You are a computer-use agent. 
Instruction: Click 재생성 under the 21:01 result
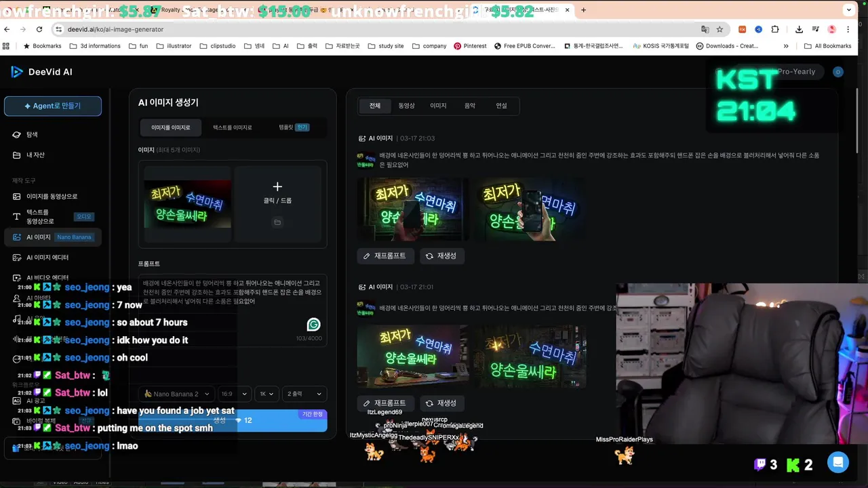pos(441,403)
